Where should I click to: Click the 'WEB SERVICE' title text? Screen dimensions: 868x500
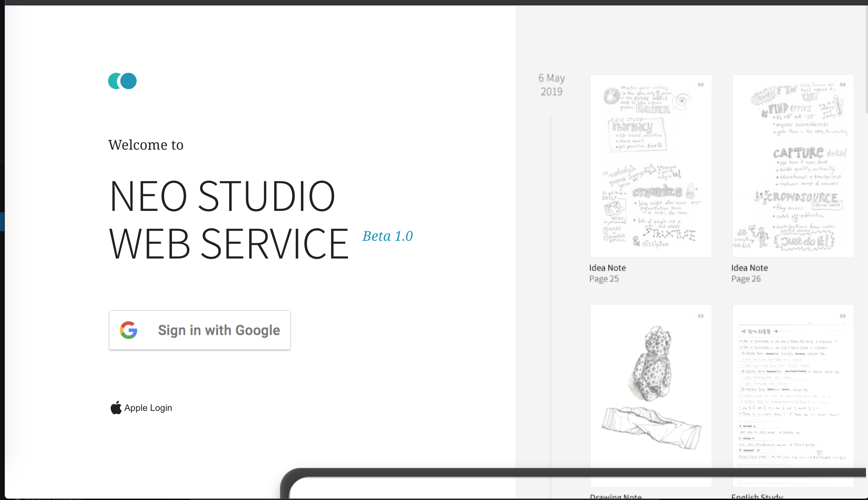click(x=229, y=244)
